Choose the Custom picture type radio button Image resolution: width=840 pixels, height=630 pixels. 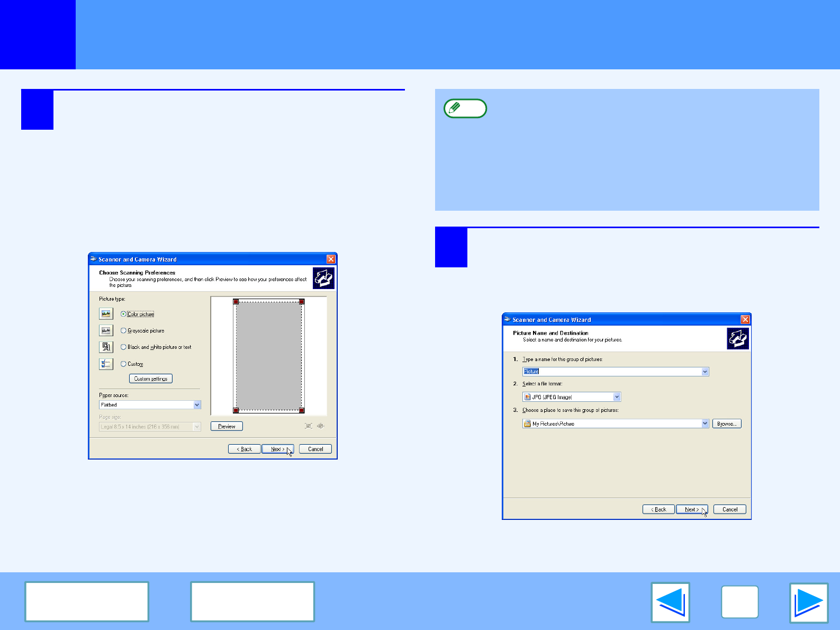click(123, 364)
